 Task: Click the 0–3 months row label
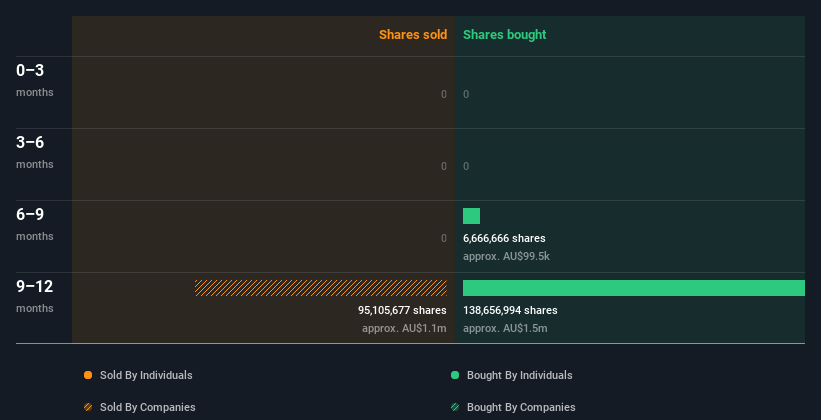tap(35, 80)
